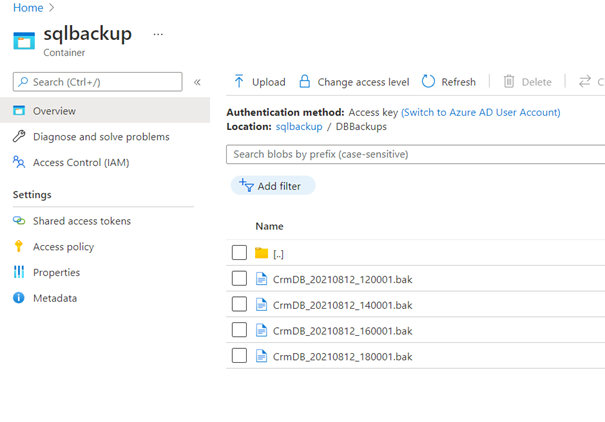Open Metadata settings
Viewport: 605px width, 422px height.
tap(55, 298)
